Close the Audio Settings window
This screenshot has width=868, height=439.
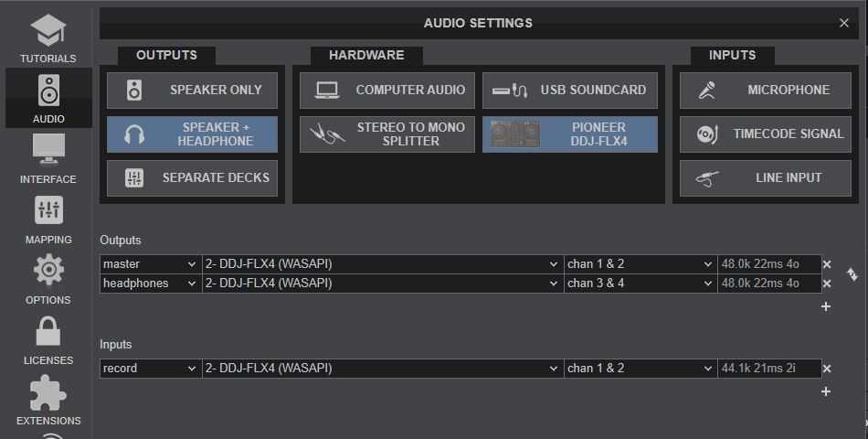click(x=843, y=23)
